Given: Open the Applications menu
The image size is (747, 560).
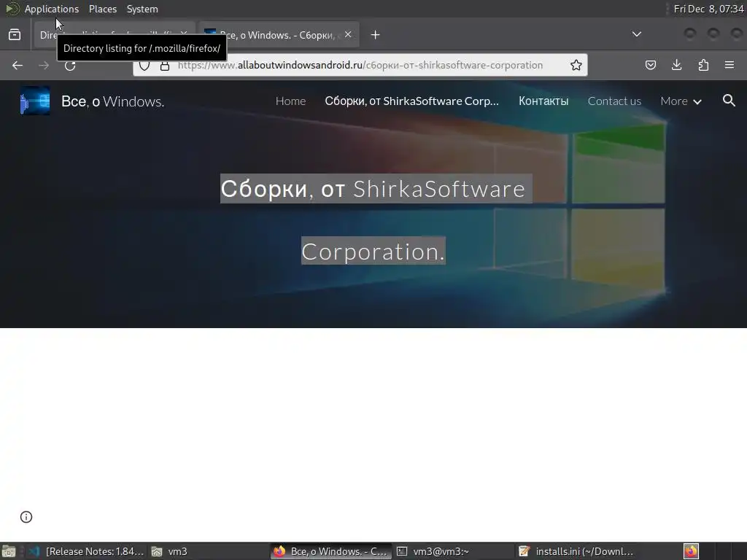Looking at the screenshot, I should pyautogui.click(x=52, y=9).
